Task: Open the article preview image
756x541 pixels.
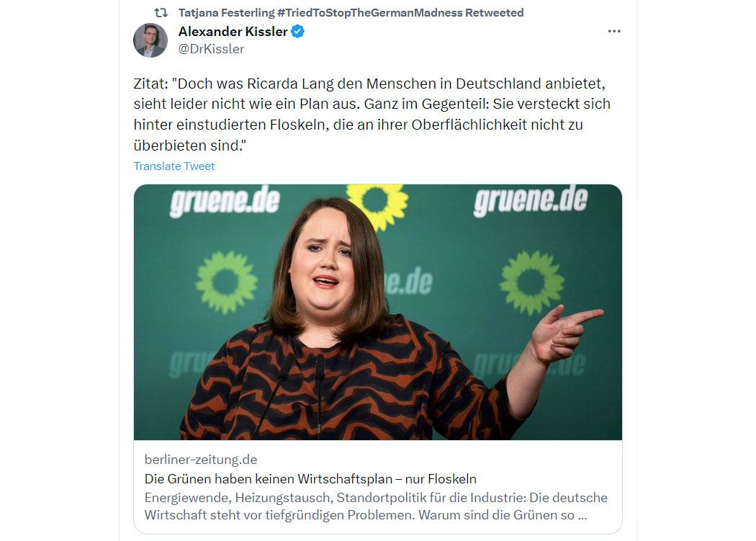Action: pyautogui.click(x=377, y=312)
